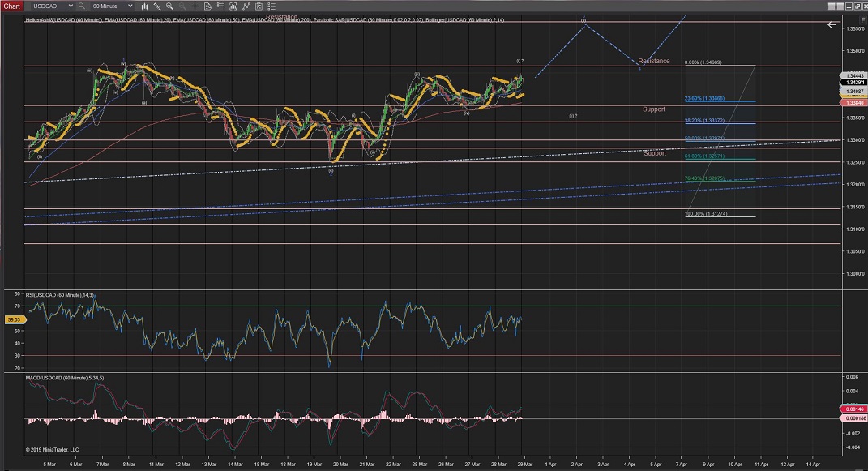Click the main chart indicator label string
868x471 pixels.
[264, 20]
